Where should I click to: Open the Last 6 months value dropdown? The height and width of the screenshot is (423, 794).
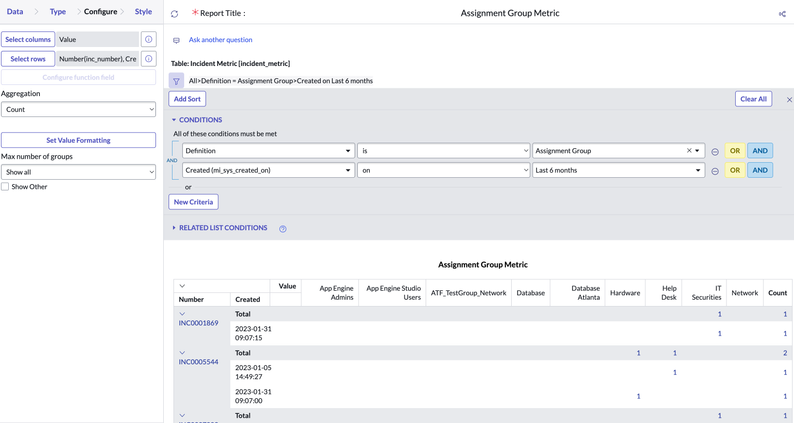pyautogui.click(x=618, y=170)
